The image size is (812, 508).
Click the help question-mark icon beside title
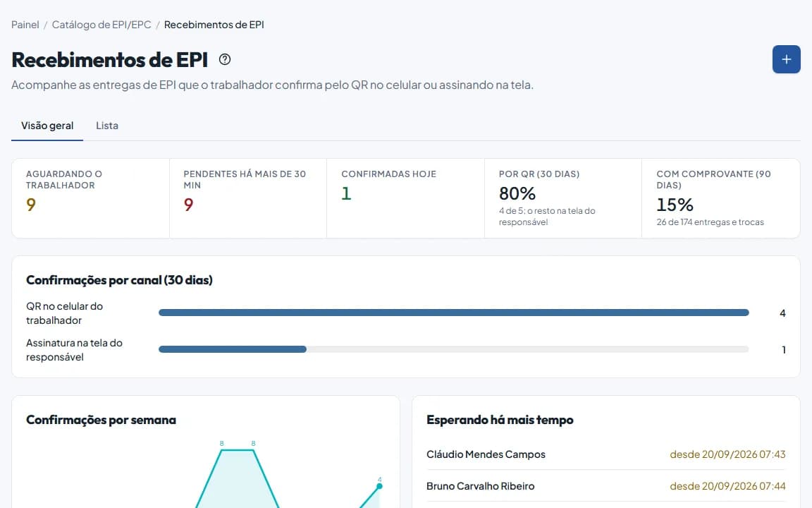(x=225, y=59)
